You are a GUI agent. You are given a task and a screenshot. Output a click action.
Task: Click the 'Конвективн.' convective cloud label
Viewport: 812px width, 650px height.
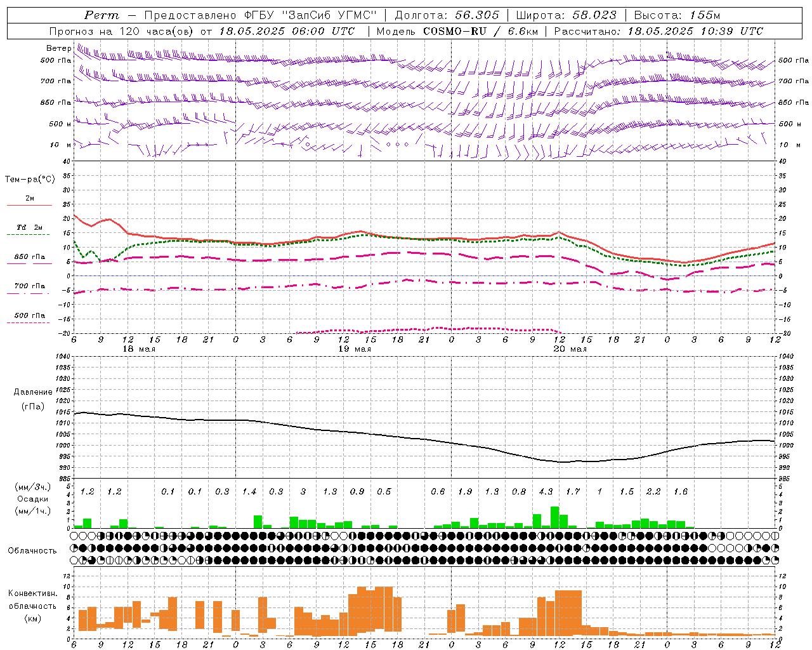click(33, 594)
